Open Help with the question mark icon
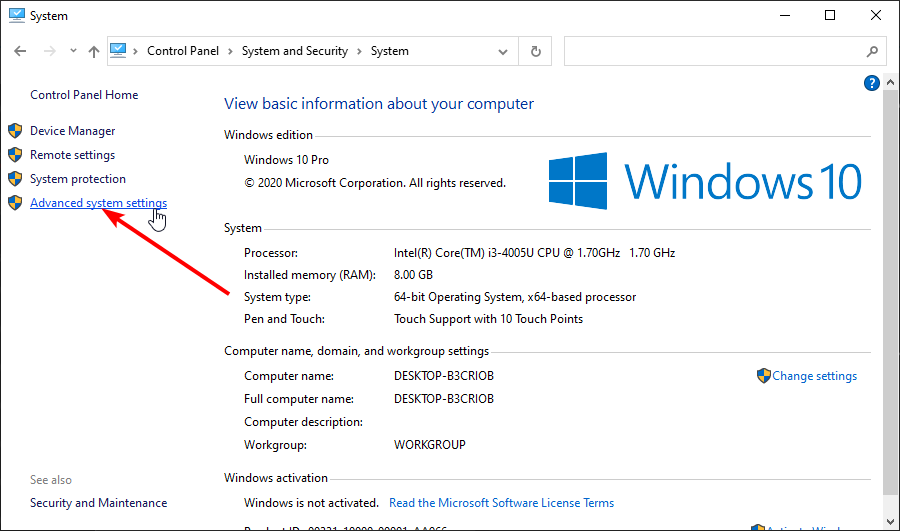 pyautogui.click(x=871, y=83)
